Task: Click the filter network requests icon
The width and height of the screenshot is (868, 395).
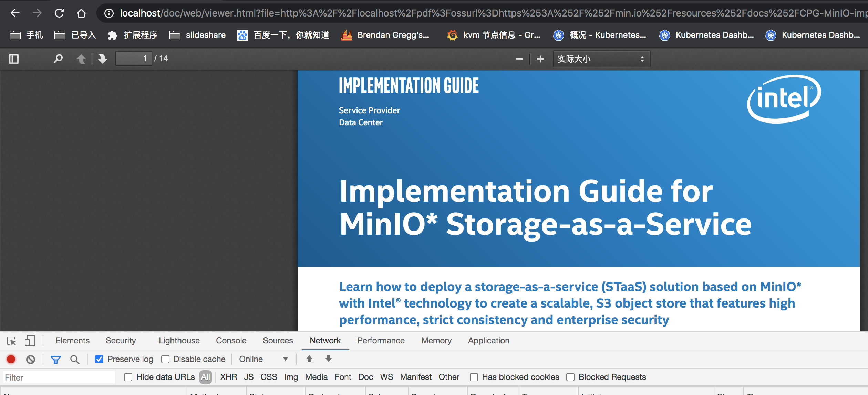Action: click(55, 360)
